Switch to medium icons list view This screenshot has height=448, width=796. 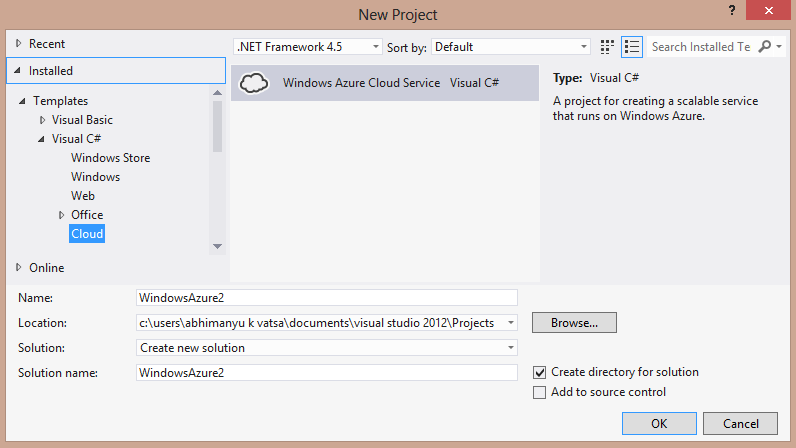coord(631,47)
